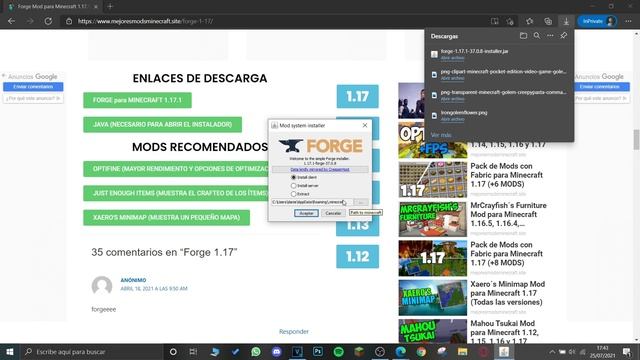Close the Mod system installer dialog
Viewport: 640px width, 360px height.
[x=365, y=125]
